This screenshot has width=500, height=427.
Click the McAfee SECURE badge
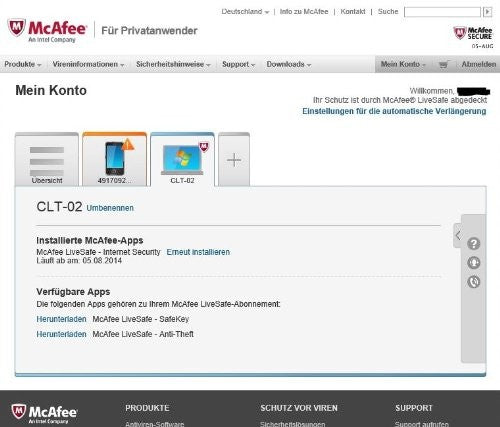pos(473,34)
